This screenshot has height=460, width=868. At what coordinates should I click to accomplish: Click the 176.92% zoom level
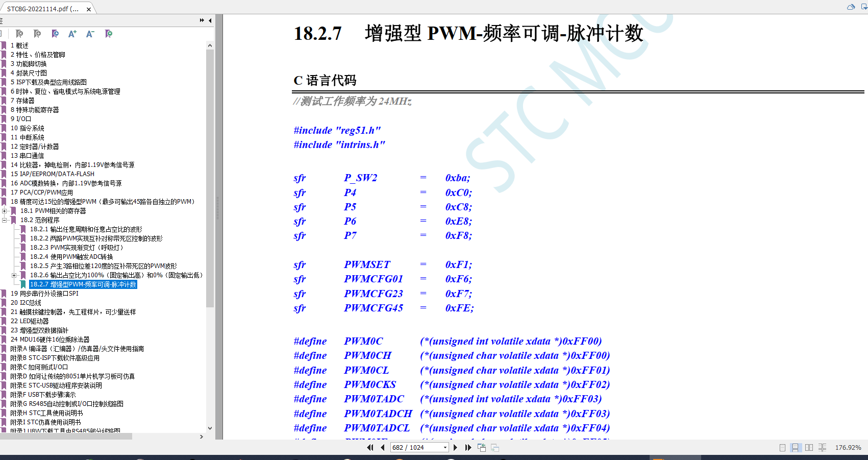coord(848,447)
